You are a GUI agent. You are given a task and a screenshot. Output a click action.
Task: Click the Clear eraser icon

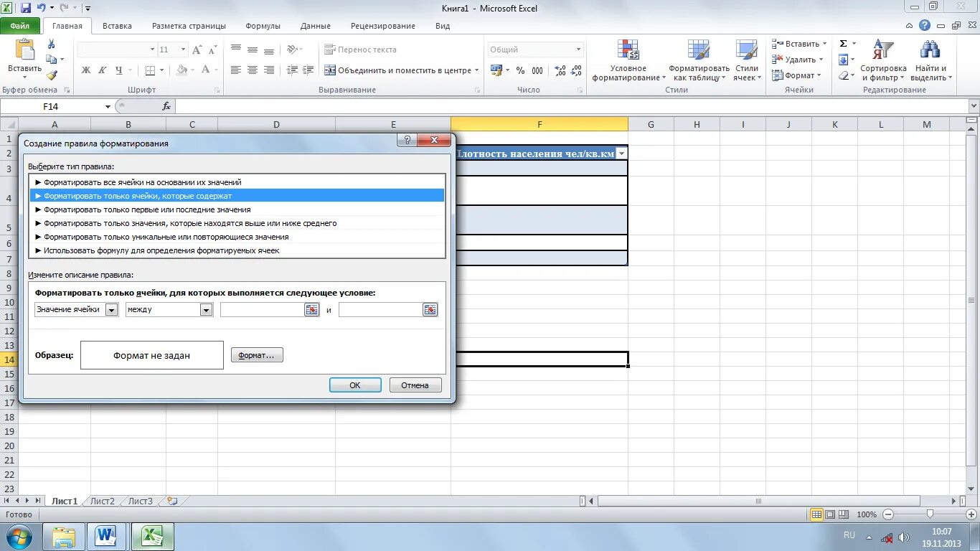[x=844, y=75]
